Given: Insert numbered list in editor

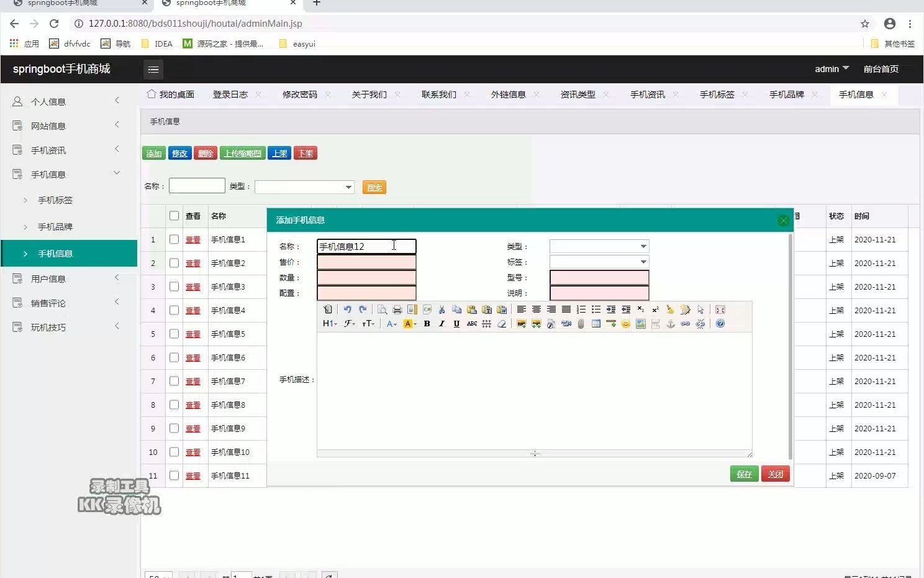Looking at the screenshot, I should point(581,310).
